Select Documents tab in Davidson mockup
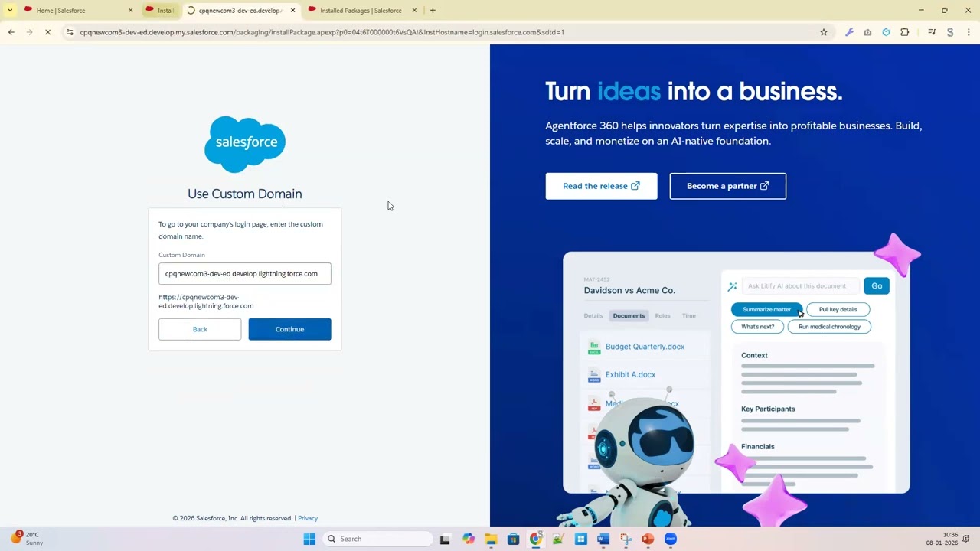The image size is (980, 551). (x=629, y=315)
